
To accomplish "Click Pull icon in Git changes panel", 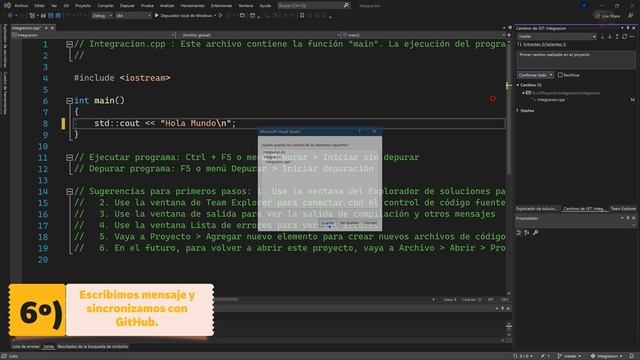I will pyautogui.click(x=610, y=36).
